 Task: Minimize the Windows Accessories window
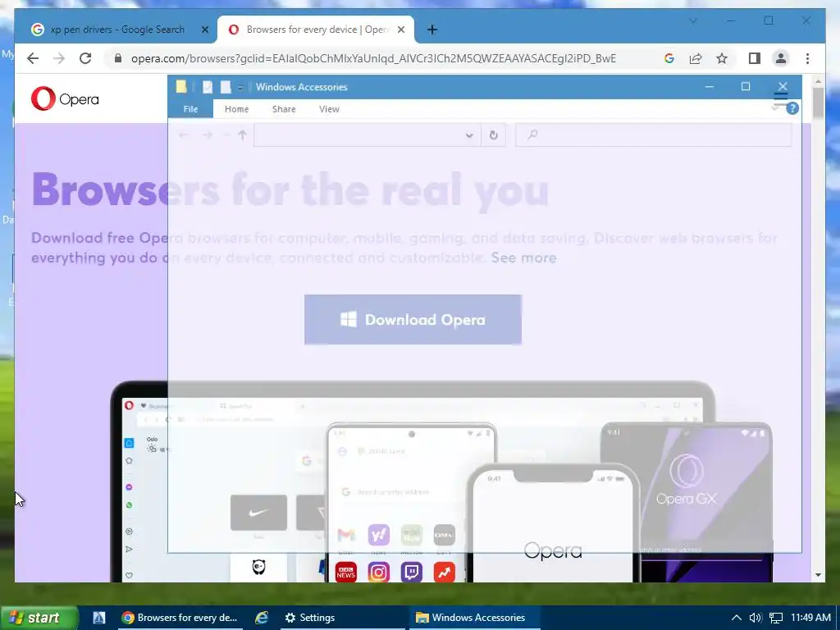710,86
